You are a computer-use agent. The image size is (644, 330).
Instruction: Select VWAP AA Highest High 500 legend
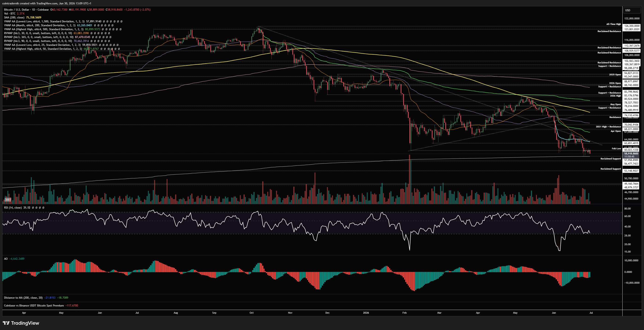pos(44,29)
